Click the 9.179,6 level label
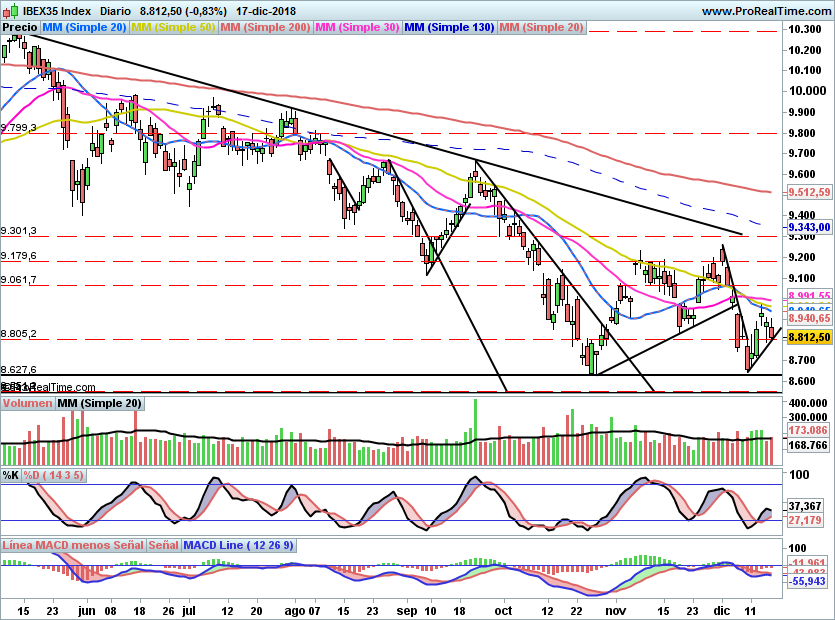The width and height of the screenshot is (835, 620). click(19, 256)
